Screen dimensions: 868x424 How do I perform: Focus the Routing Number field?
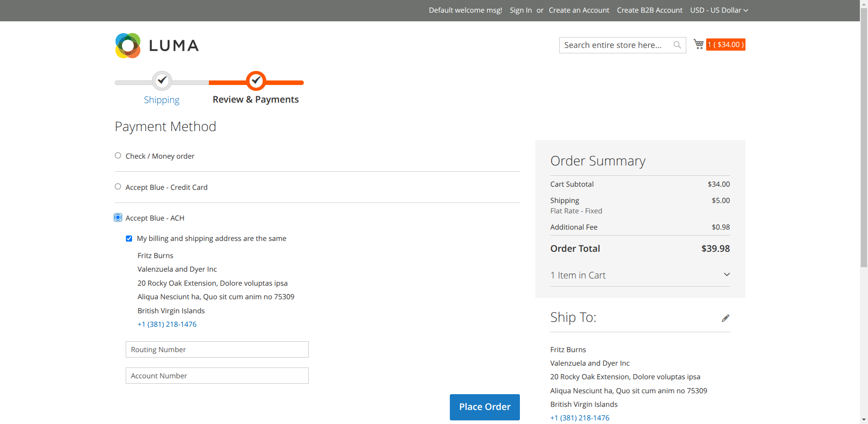(x=217, y=349)
